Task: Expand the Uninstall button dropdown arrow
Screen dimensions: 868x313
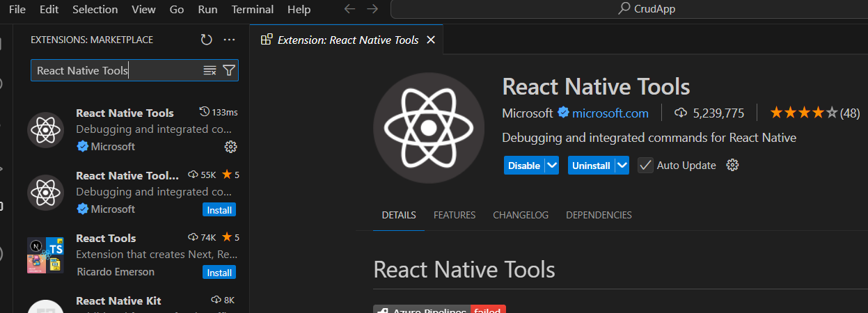Action: [622, 166]
